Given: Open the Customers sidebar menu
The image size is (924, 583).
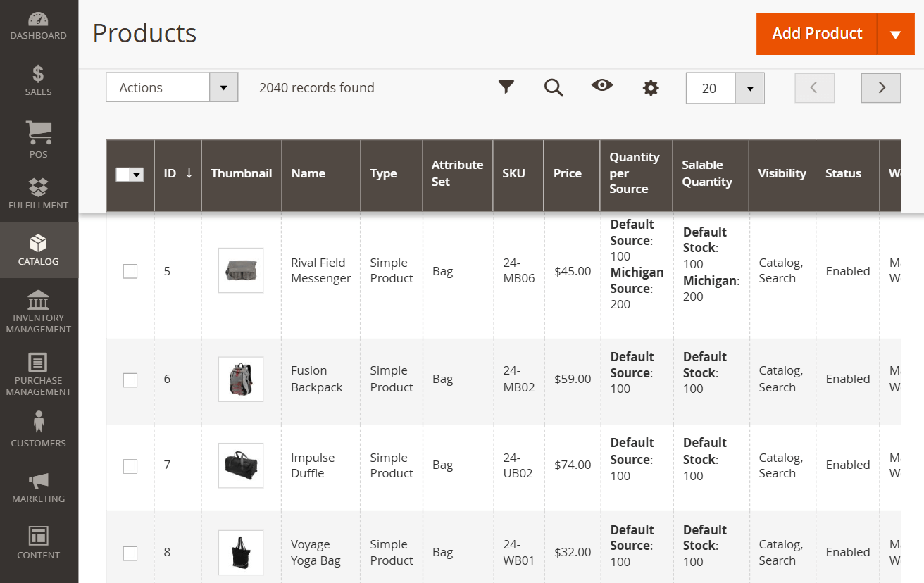Looking at the screenshot, I should click(x=39, y=430).
